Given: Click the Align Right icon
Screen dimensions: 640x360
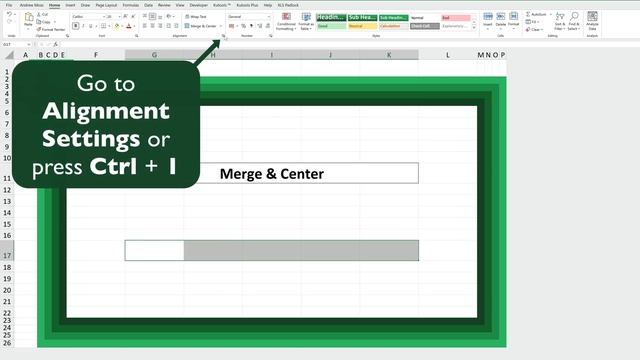Looking at the screenshot, I should 160,26.
